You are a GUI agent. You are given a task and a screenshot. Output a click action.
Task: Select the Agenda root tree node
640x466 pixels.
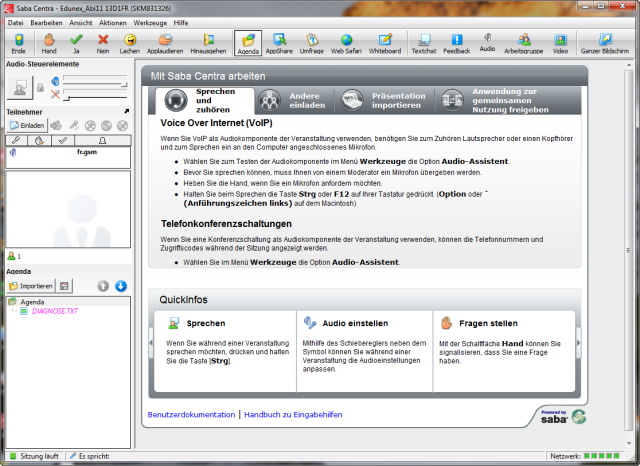point(32,302)
